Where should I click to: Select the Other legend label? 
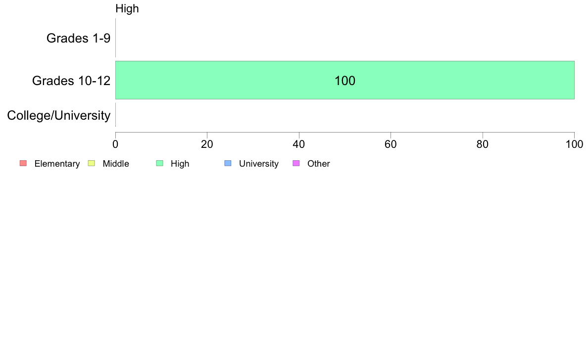(x=319, y=164)
